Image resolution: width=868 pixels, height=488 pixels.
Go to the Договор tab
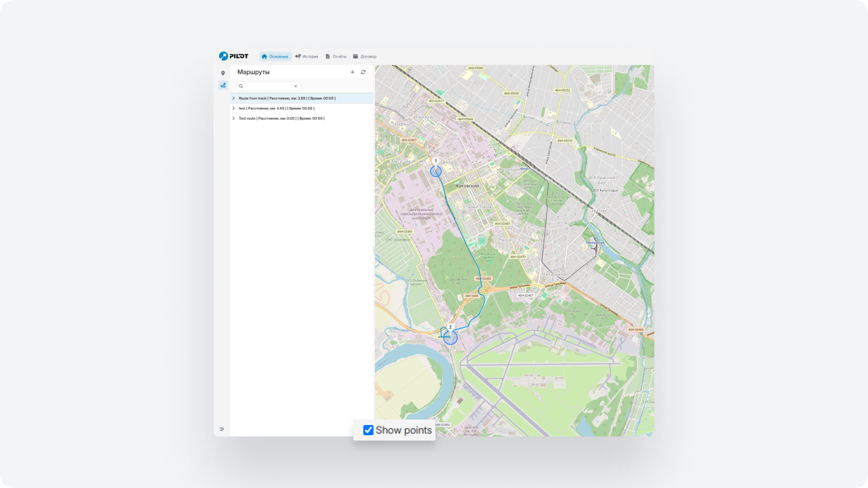tap(365, 56)
